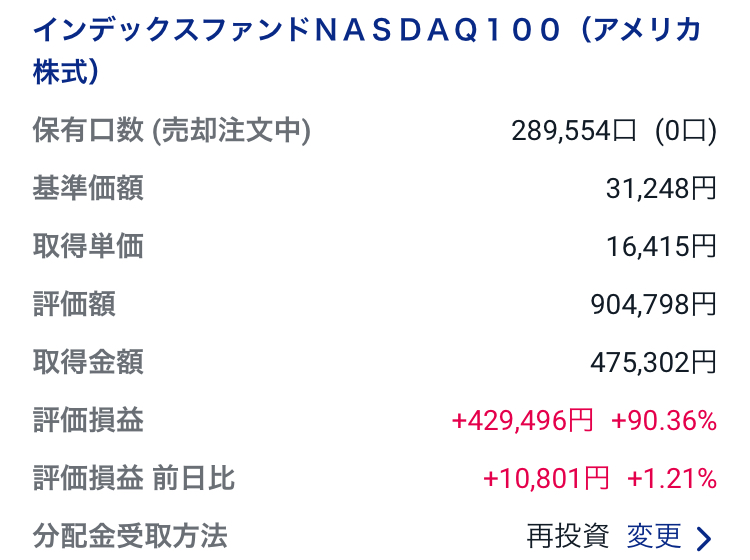Click the (0口) sell-order quantity

point(686,131)
